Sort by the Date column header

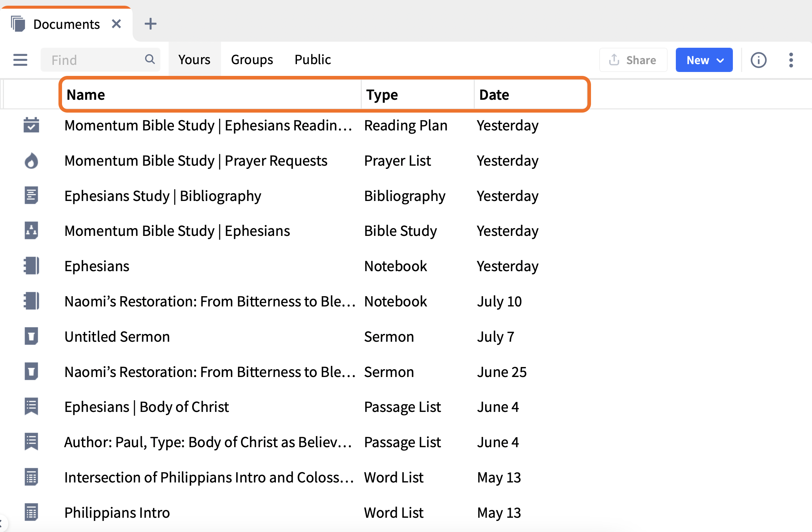[x=494, y=95]
